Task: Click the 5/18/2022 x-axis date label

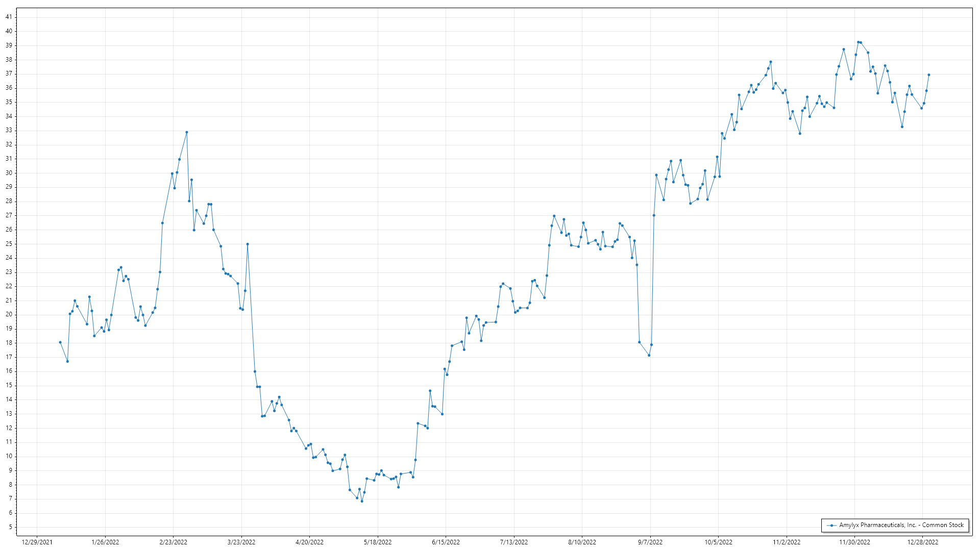Action: pyautogui.click(x=378, y=542)
